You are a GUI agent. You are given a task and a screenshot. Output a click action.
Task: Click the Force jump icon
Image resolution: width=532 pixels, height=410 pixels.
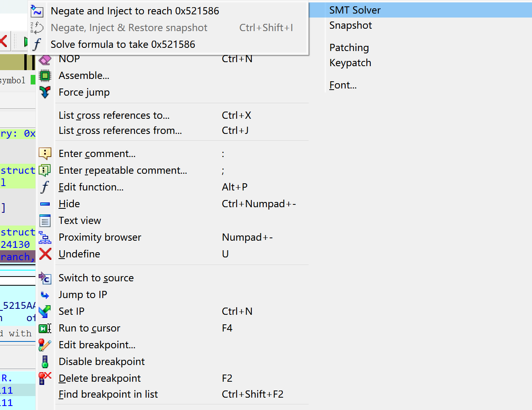tap(45, 92)
